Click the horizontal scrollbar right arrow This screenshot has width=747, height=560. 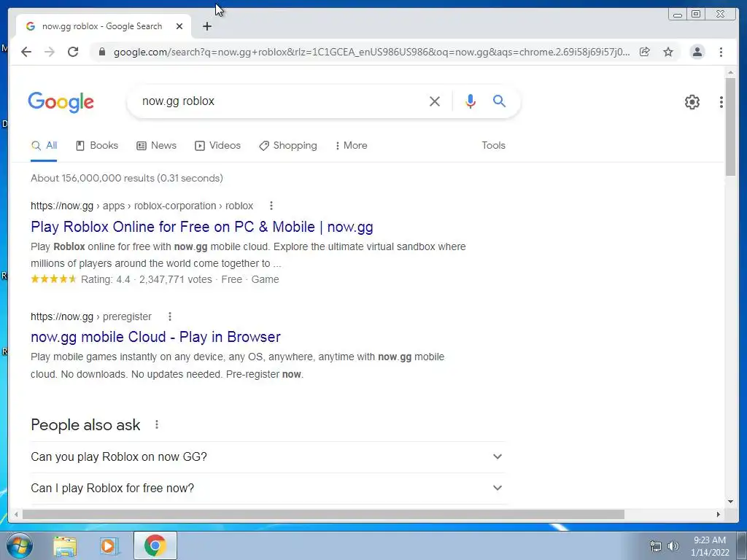click(718, 514)
